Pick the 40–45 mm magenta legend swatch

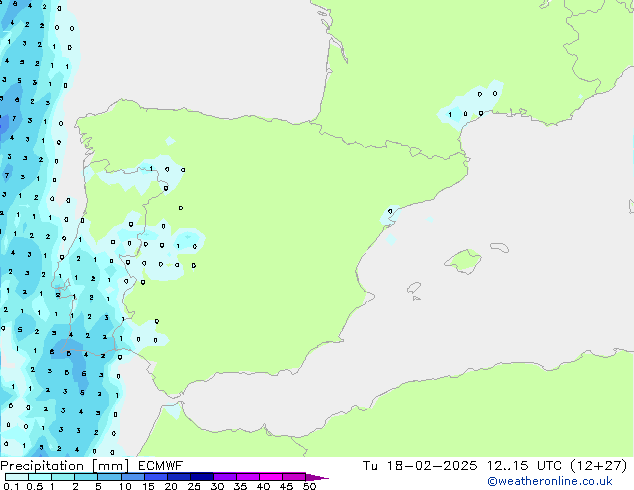[271, 477]
